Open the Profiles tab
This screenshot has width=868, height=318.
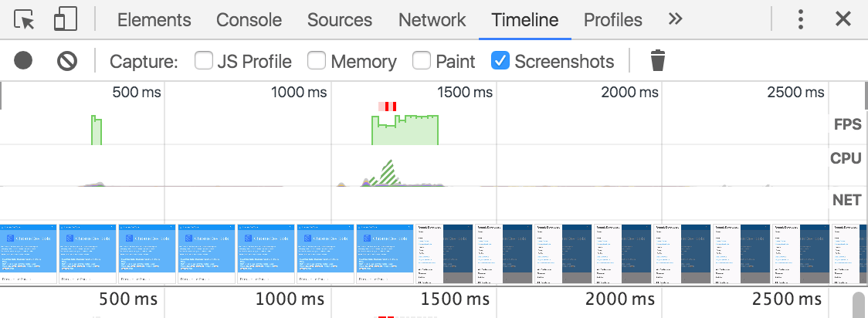click(612, 20)
